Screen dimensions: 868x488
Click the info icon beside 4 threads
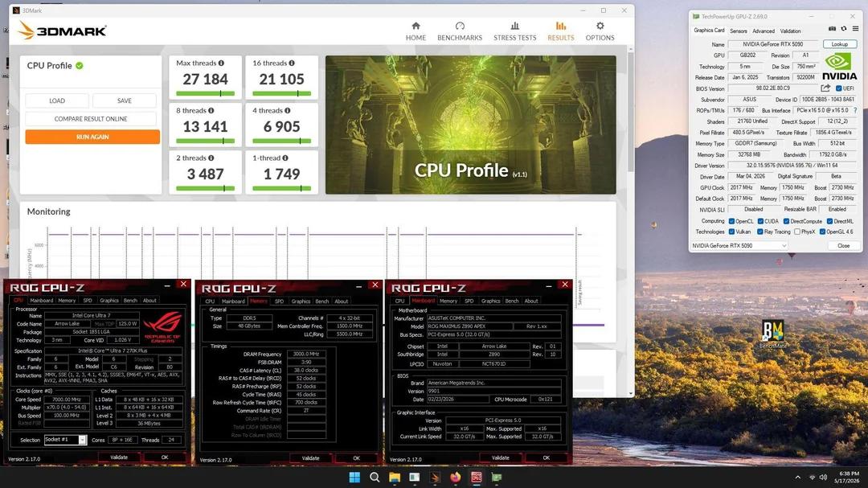point(287,111)
